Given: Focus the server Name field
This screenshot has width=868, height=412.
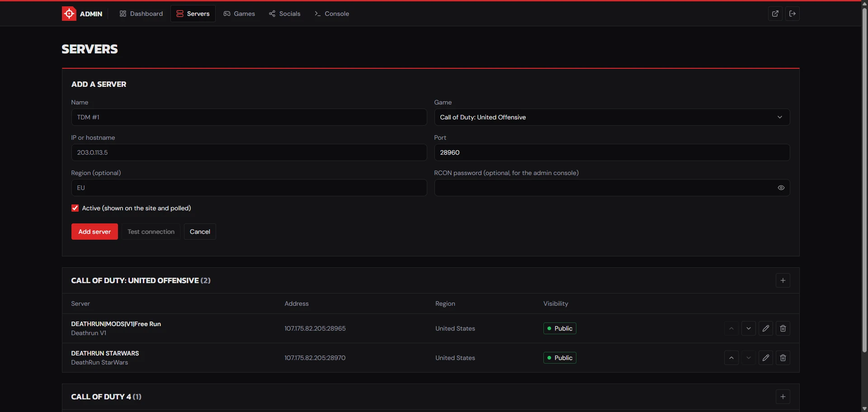Looking at the screenshot, I should tap(249, 117).
